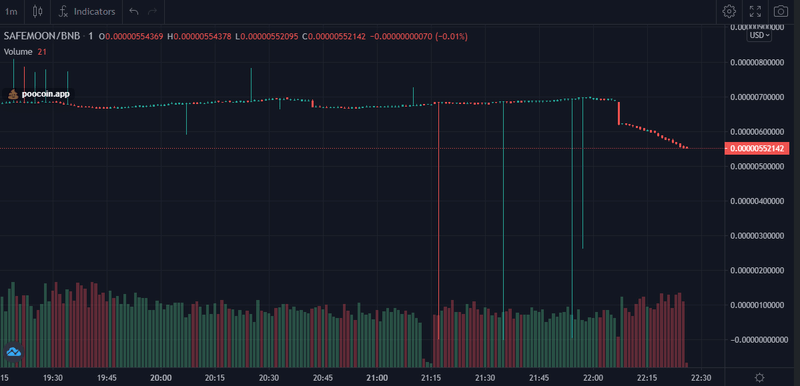Open the USD currency dropdown
800x386 pixels.
pos(760,35)
